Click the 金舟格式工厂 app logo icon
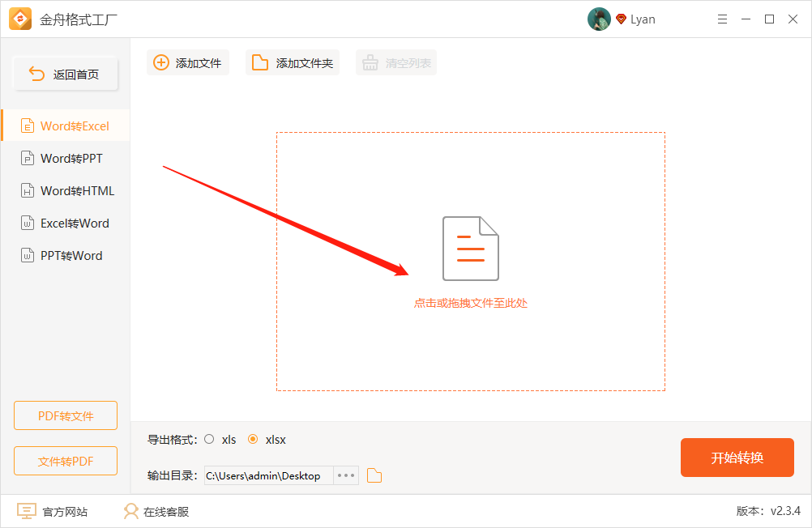The width and height of the screenshot is (812, 528). 20,19
